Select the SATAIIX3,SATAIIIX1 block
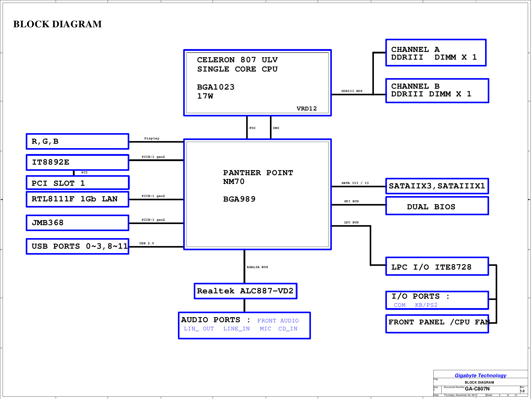 tap(437, 186)
